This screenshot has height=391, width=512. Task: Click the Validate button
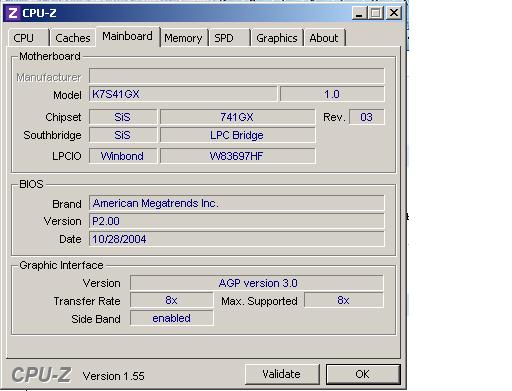coord(282,374)
